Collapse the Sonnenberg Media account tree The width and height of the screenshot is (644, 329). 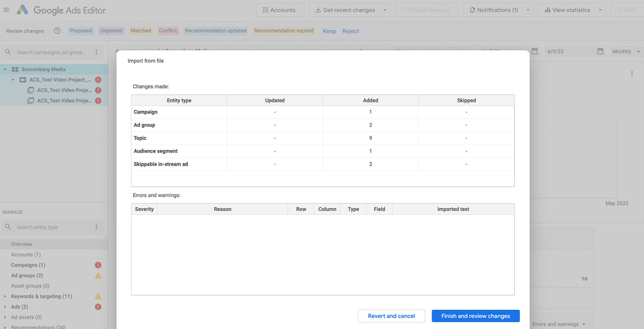click(x=5, y=69)
